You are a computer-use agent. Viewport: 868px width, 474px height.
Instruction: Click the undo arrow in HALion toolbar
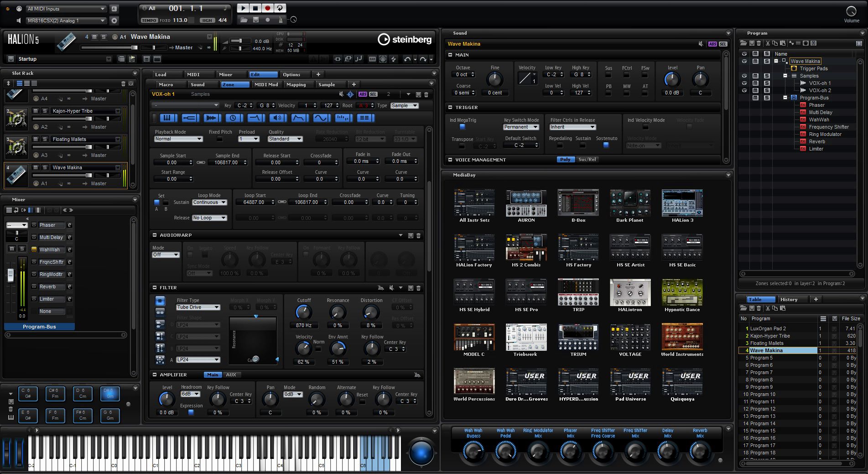coord(407,59)
